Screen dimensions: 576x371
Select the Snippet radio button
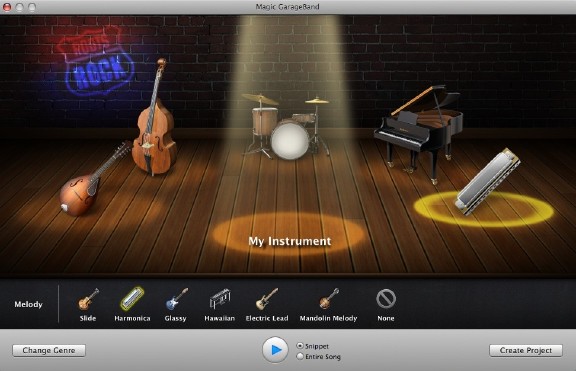300,346
